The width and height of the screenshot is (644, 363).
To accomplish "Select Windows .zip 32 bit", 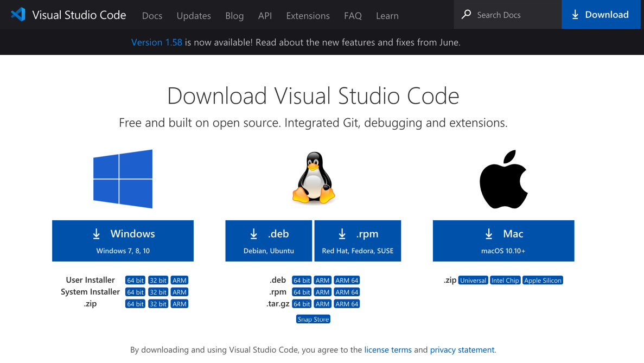I will pyautogui.click(x=158, y=304).
